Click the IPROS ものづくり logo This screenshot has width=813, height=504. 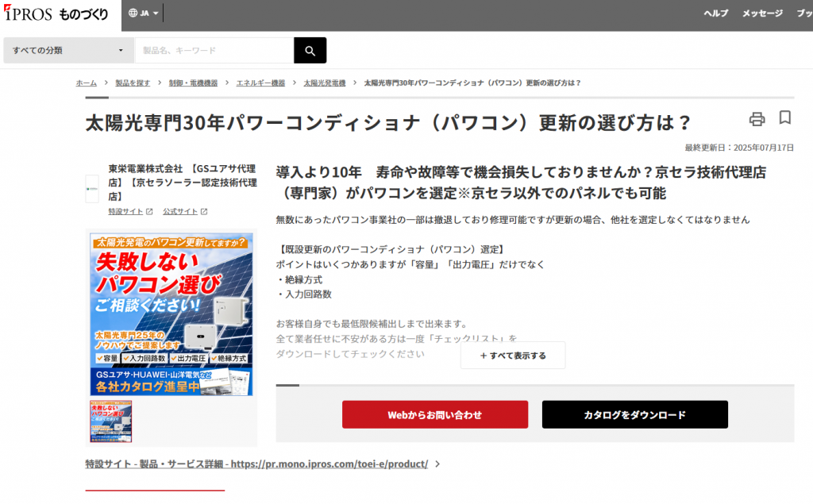click(x=56, y=13)
